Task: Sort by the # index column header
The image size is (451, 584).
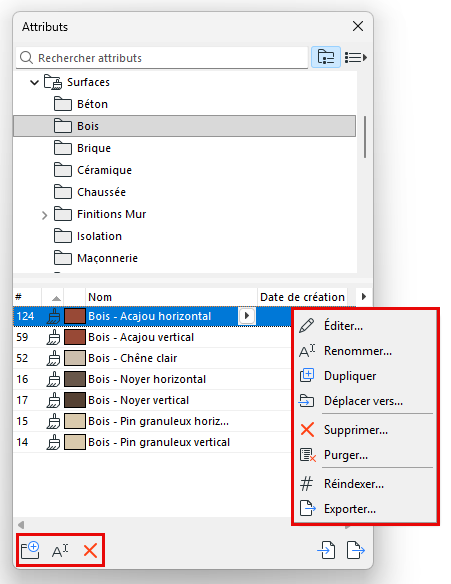Action: pos(27,297)
